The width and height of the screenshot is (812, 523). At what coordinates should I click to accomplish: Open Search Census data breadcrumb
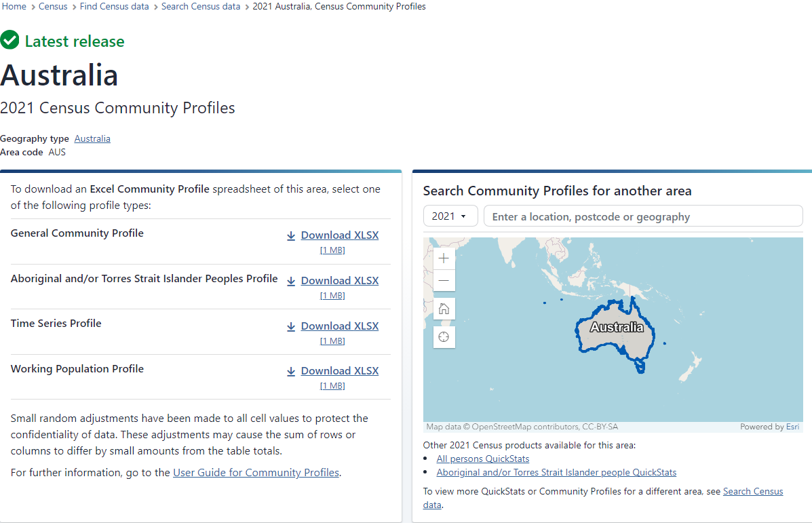[x=201, y=6]
